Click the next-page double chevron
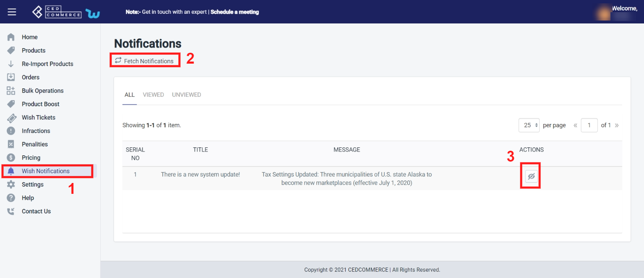 [616, 125]
